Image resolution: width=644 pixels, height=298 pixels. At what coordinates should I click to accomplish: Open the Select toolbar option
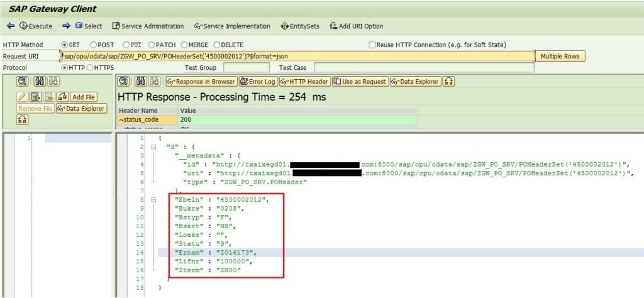tap(88, 26)
